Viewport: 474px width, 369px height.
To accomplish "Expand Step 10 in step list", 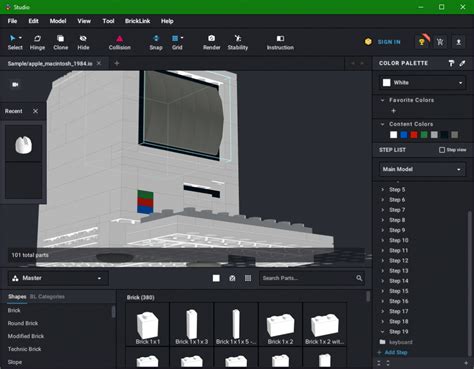I will [x=382, y=240].
